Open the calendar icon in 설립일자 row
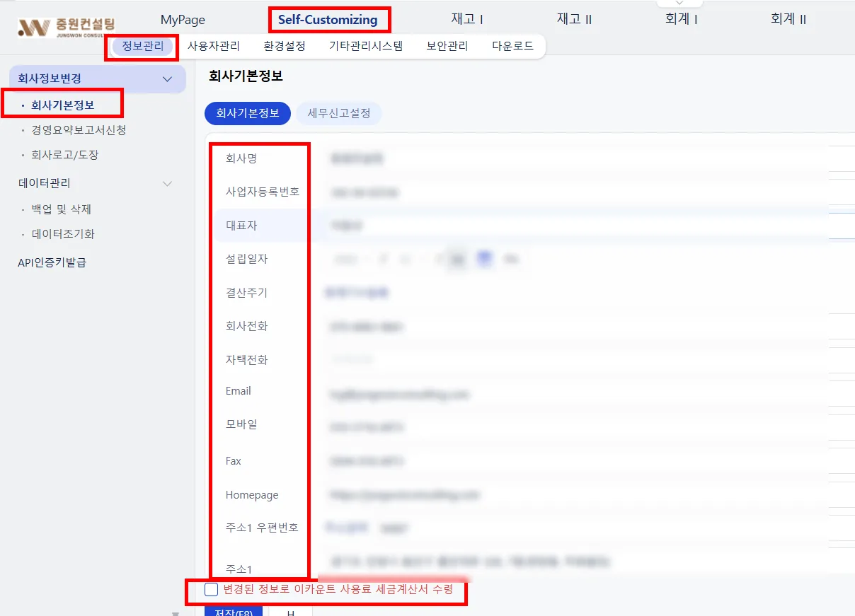This screenshot has height=616, width=855. point(485,260)
